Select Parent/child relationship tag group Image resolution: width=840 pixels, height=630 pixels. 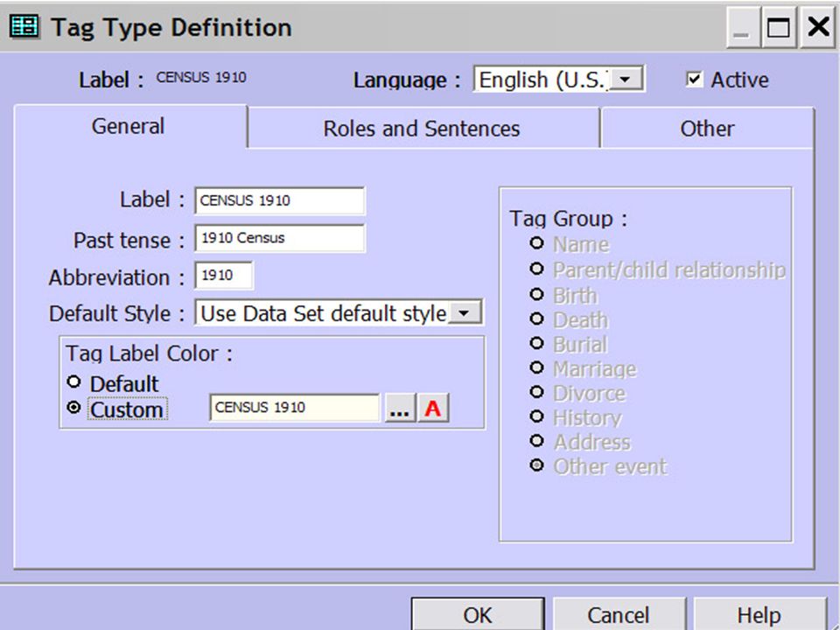[x=536, y=269]
